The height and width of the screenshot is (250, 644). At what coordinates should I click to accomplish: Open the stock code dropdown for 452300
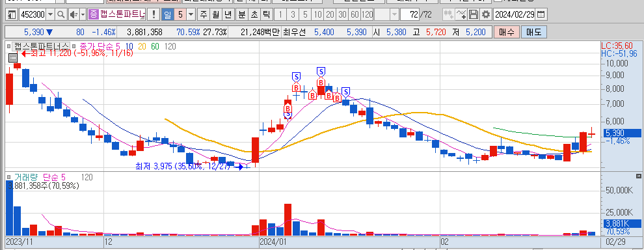coord(51,15)
